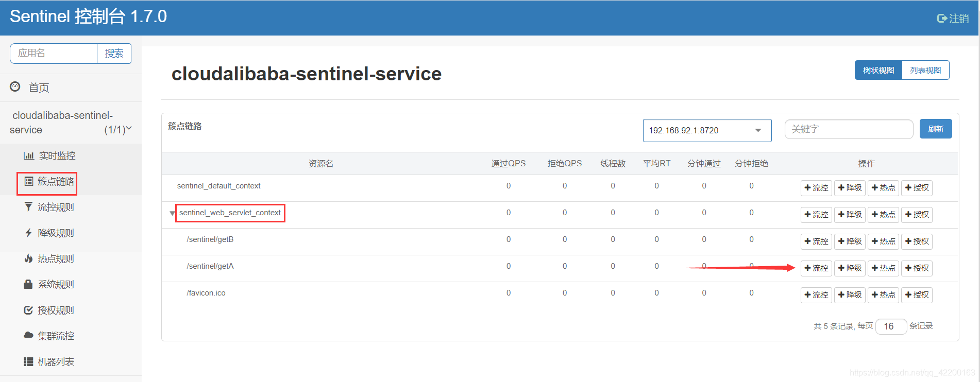Go to 首页 in the sidebar
The width and height of the screenshot is (980, 382).
coord(39,88)
